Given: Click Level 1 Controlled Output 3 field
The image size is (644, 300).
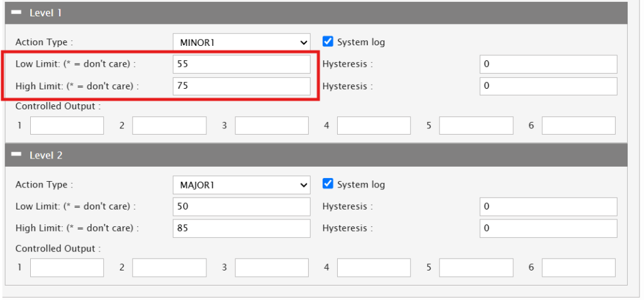Looking at the screenshot, I should (272, 126).
